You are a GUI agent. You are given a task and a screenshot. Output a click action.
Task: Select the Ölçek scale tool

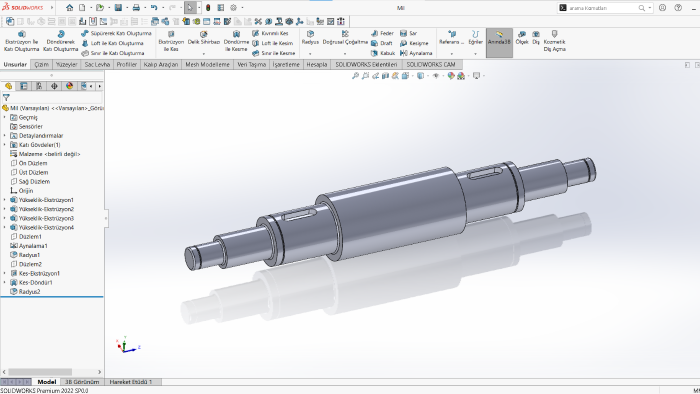522,38
